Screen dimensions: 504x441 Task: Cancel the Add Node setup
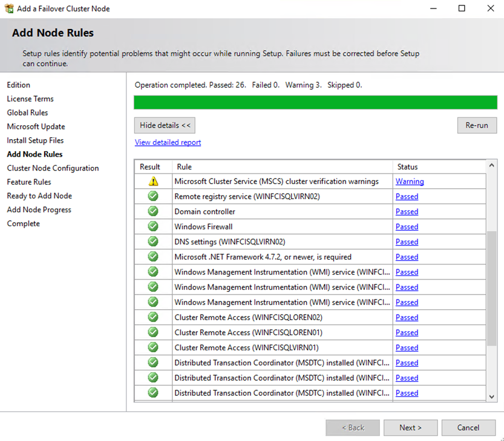468,428
